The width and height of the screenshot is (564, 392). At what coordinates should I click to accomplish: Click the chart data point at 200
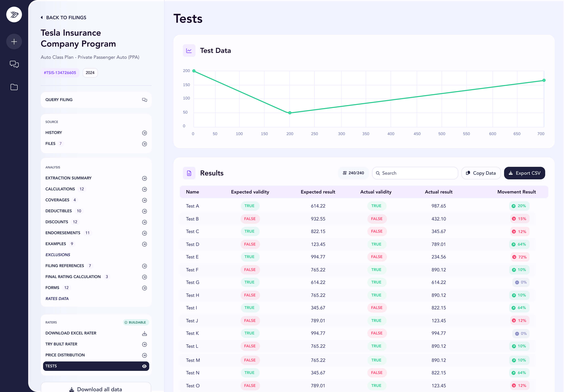tap(290, 113)
